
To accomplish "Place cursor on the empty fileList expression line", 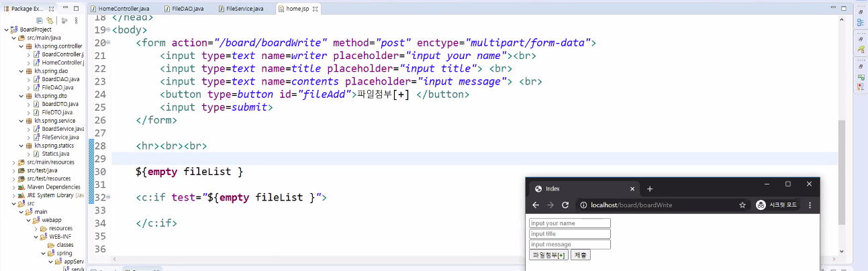I will [189, 172].
